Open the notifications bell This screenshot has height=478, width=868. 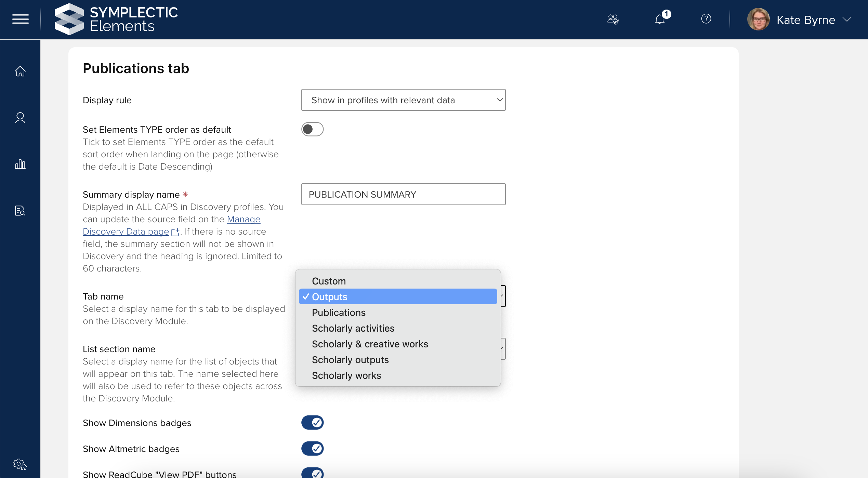click(x=660, y=19)
